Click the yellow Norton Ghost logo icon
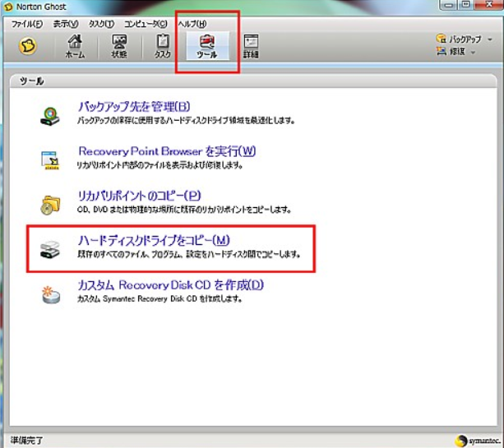The image size is (504, 448). click(x=28, y=46)
